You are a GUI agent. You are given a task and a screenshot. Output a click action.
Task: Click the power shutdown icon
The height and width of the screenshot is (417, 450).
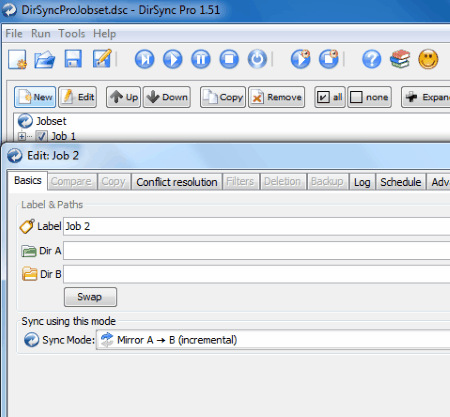257,59
